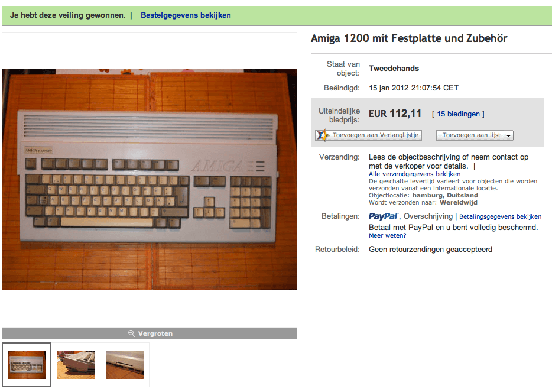Click Toevoegen aan lijst button
The width and height of the screenshot is (552, 392).
coord(470,135)
